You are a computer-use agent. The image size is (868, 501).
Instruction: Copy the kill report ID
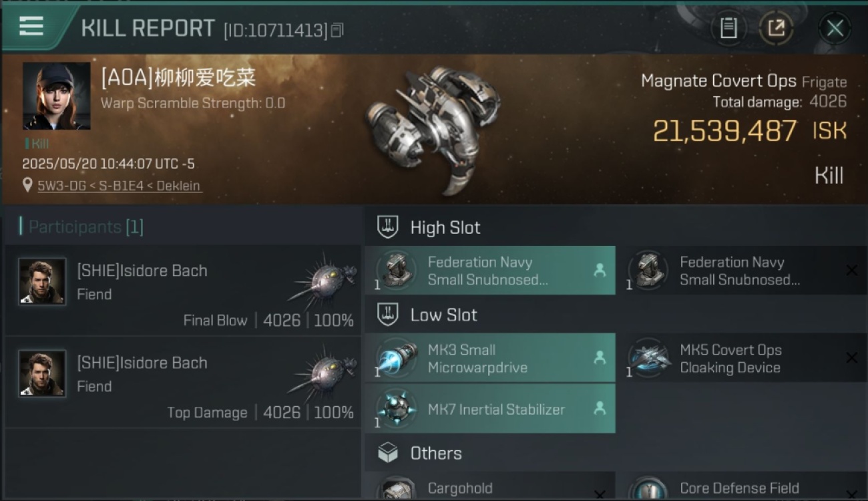tap(337, 30)
